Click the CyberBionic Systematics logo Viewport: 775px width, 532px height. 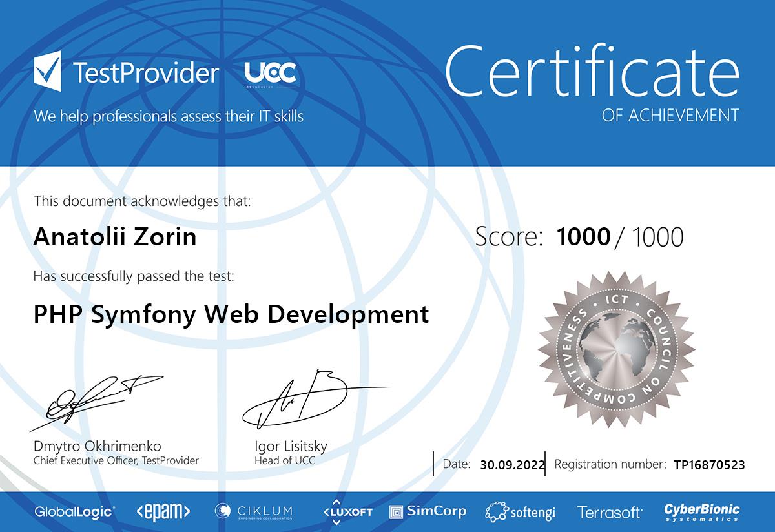(702, 511)
